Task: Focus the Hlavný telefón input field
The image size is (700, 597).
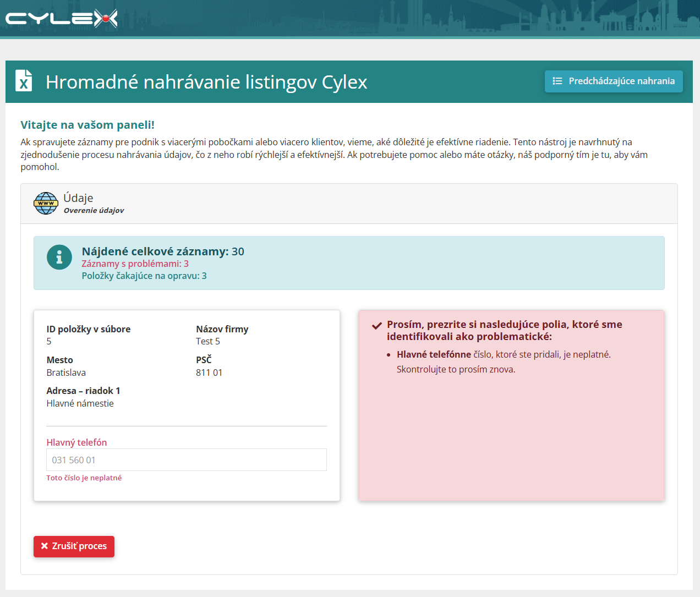Action: point(187,460)
